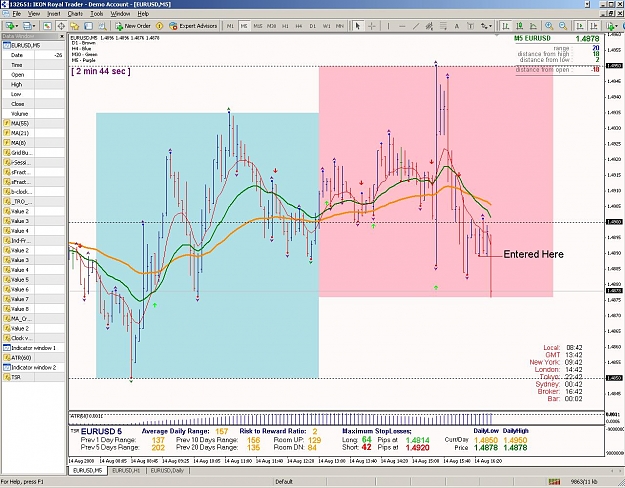625x488 pixels.
Task: Open the Charts menu
Action: [x=75, y=14]
